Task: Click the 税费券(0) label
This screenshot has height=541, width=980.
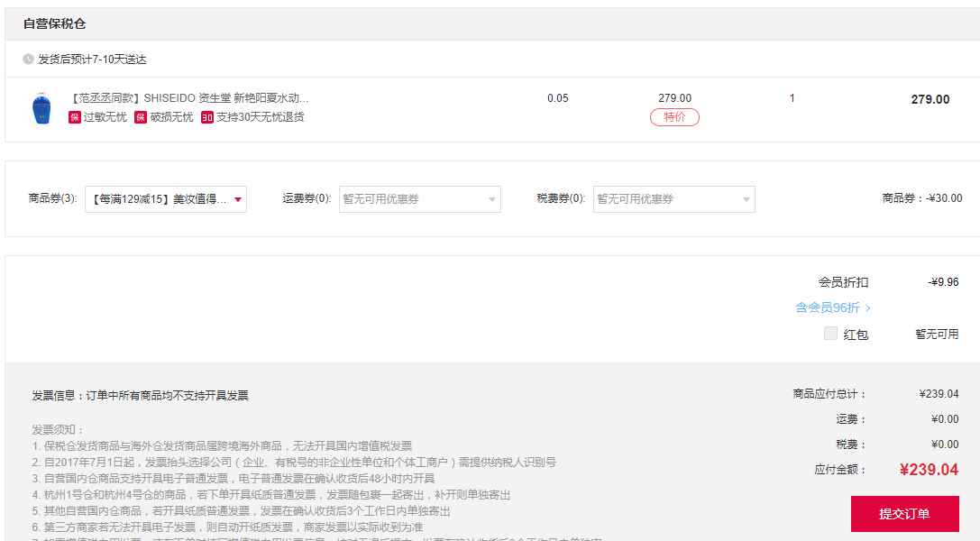Action: (562, 198)
